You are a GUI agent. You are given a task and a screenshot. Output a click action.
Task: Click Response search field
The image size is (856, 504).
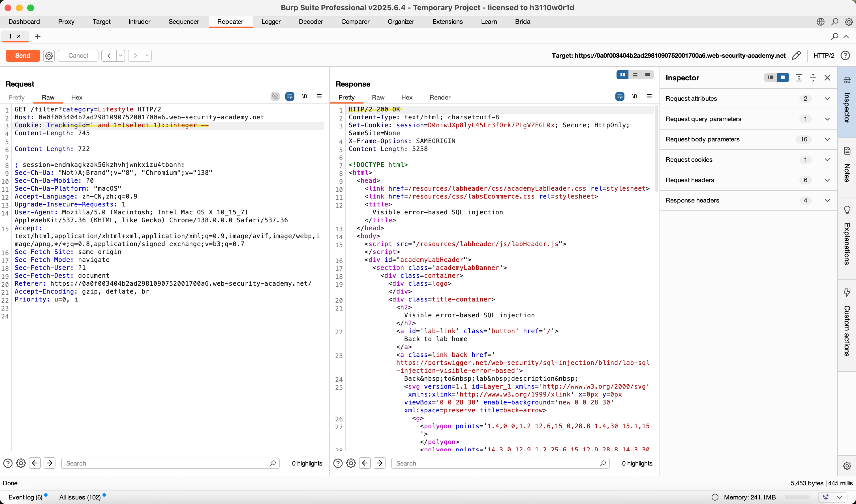(x=500, y=463)
